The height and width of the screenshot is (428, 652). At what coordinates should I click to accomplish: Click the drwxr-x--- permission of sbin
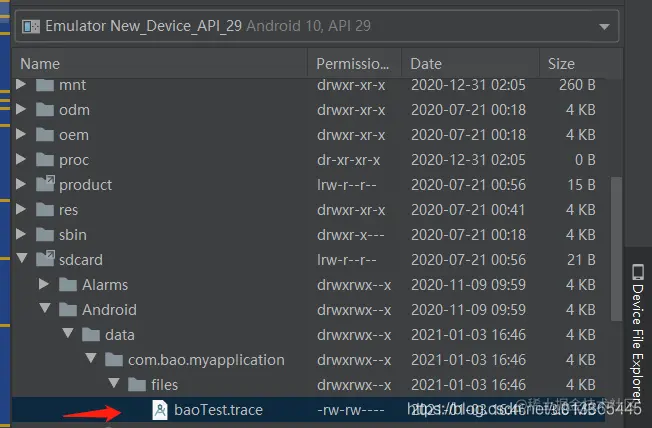pyautogui.click(x=351, y=235)
